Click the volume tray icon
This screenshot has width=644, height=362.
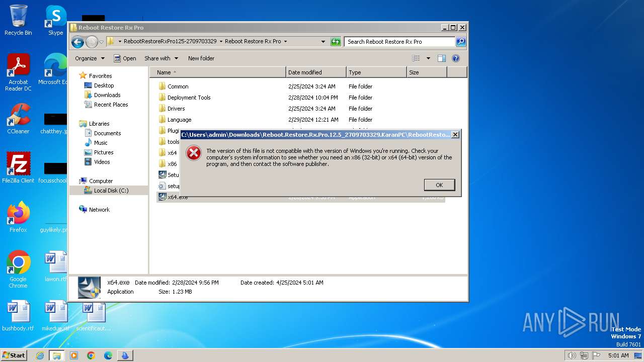pyautogui.click(x=572, y=355)
